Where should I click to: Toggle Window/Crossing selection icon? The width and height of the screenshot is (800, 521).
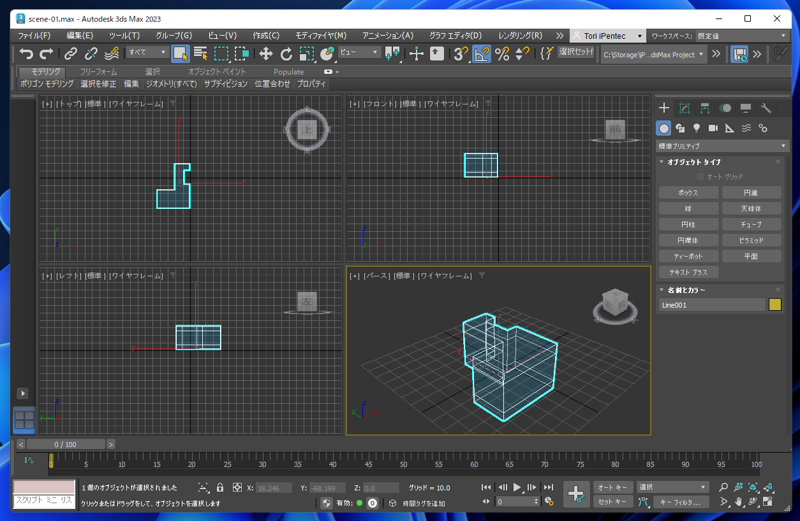coord(241,53)
